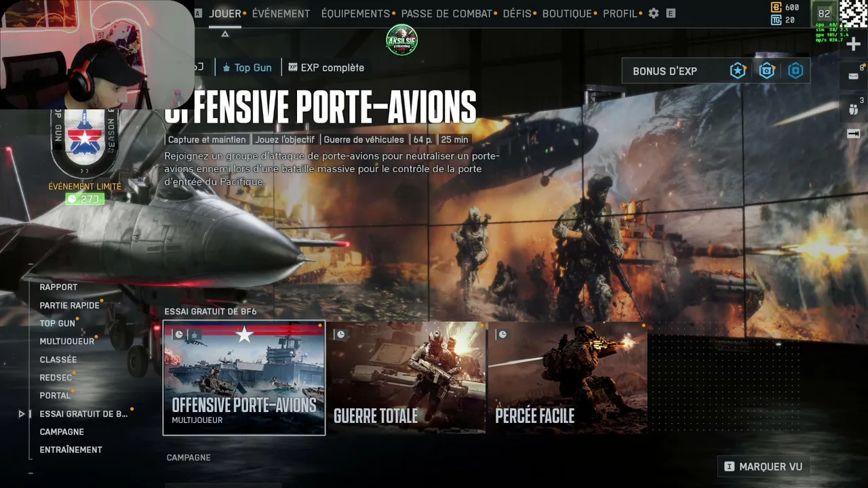Click the plus icon in right sidebar

pos(854,45)
